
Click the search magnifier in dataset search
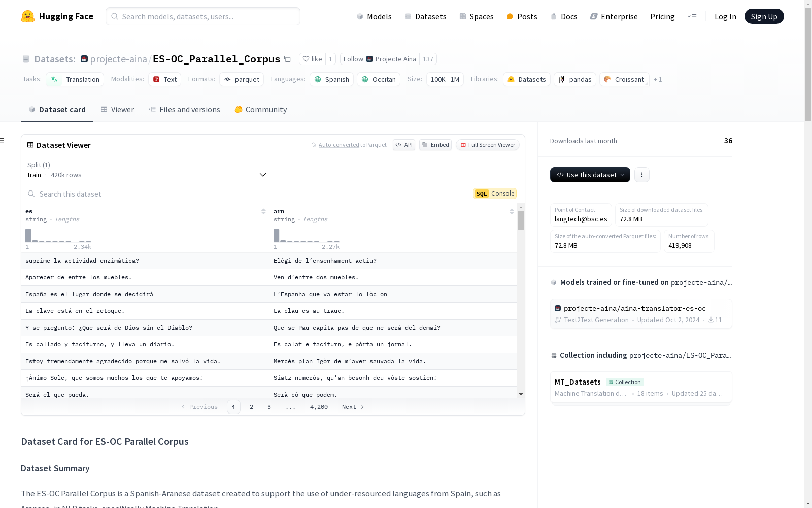tap(31, 194)
